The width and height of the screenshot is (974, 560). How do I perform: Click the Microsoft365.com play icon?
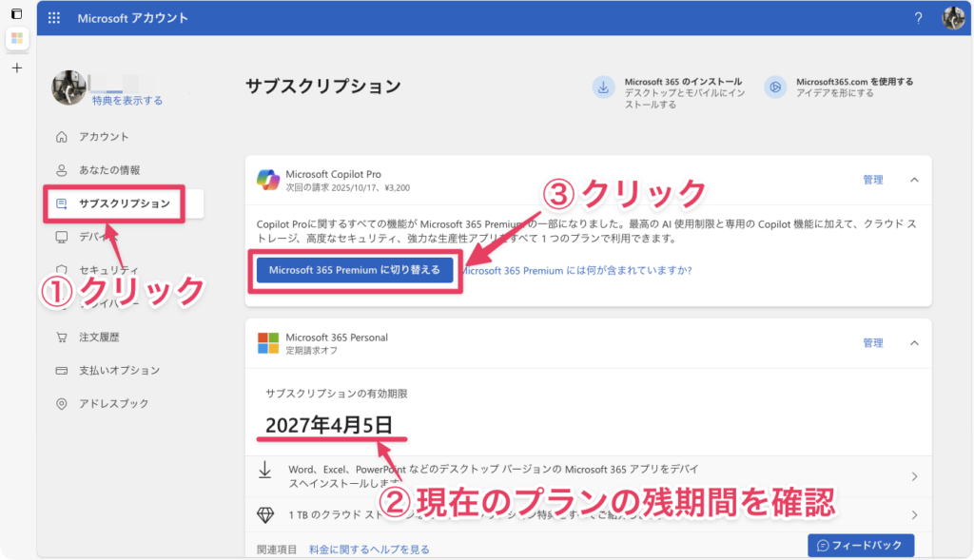pyautogui.click(x=775, y=87)
